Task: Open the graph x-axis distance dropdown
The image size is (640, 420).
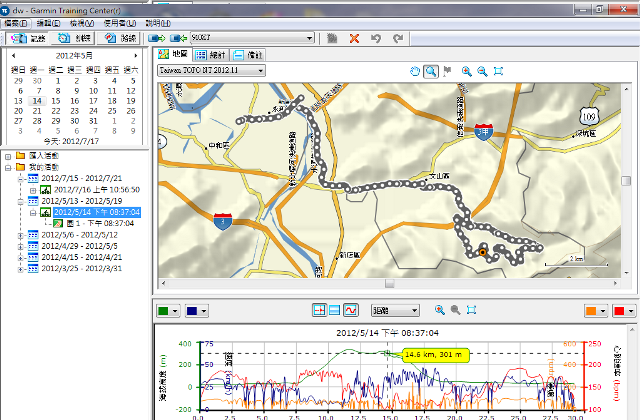Action: coord(395,311)
